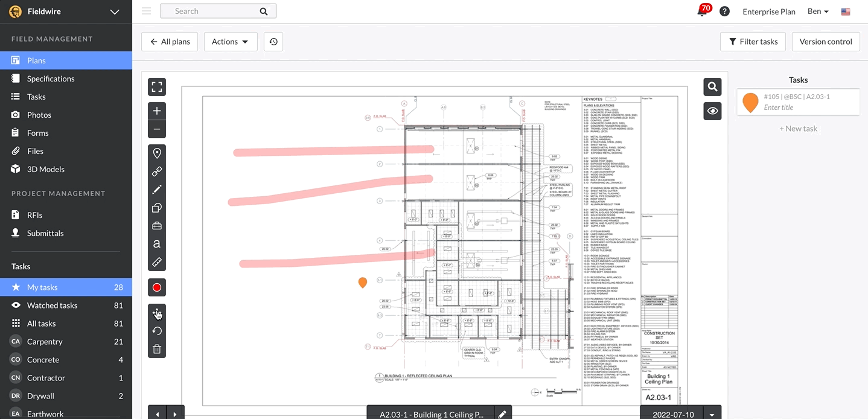
Task: Choose the pencil freehand drawing tool
Action: click(x=157, y=190)
